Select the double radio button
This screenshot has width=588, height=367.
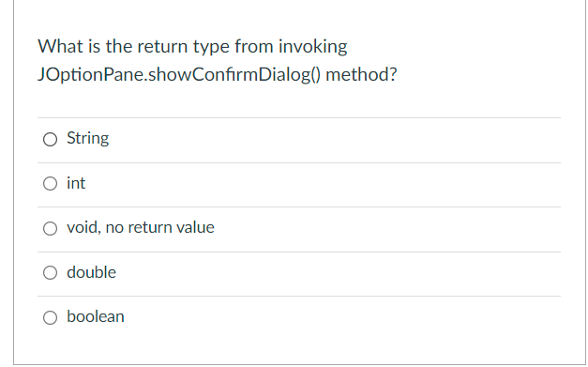pos(50,272)
